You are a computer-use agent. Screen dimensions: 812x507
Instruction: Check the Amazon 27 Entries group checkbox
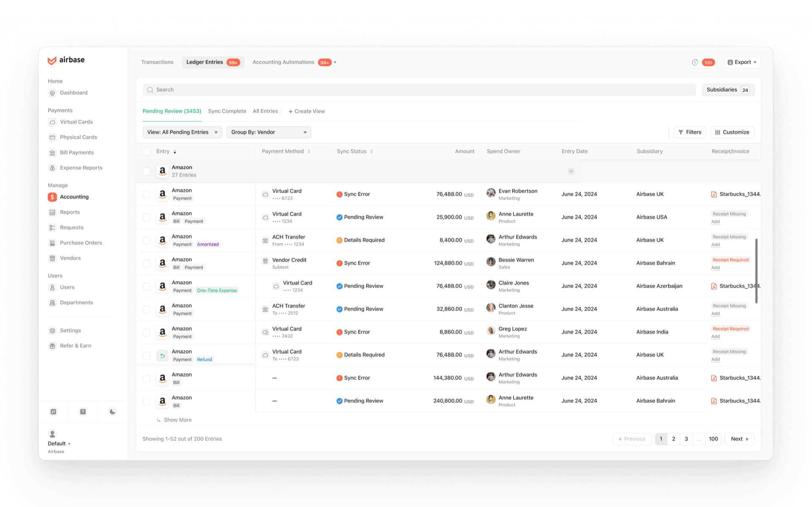tap(146, 171)
